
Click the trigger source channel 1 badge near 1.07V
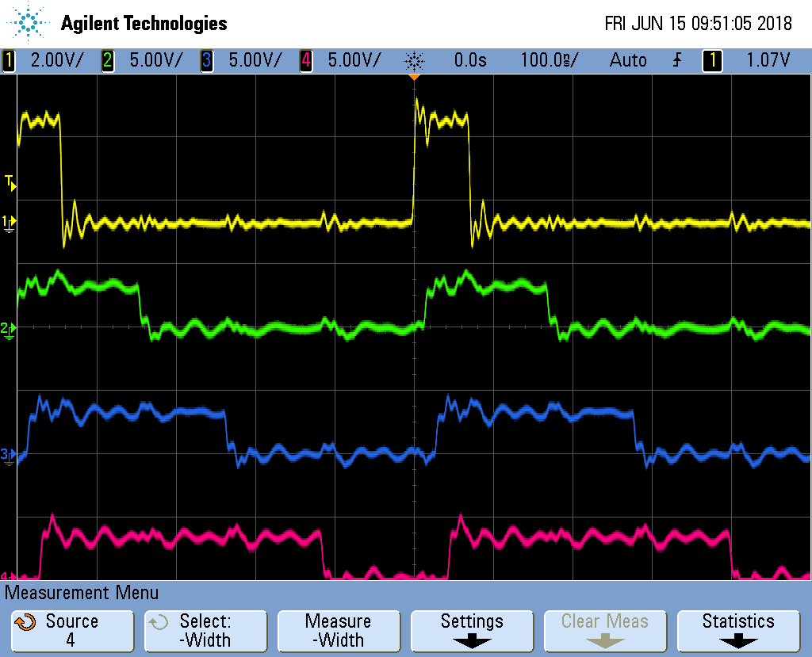point(711,59)
